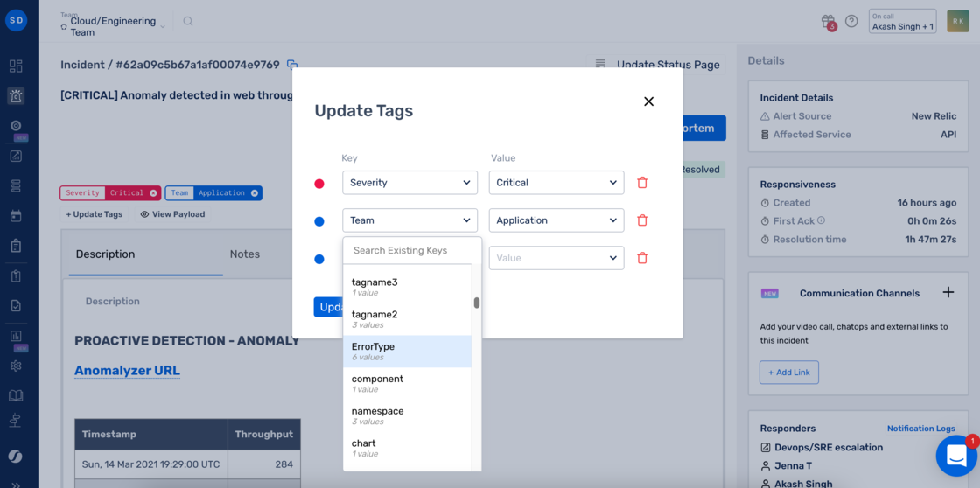
Task: Switch to the Notes tab
Action: pos(245,254)
